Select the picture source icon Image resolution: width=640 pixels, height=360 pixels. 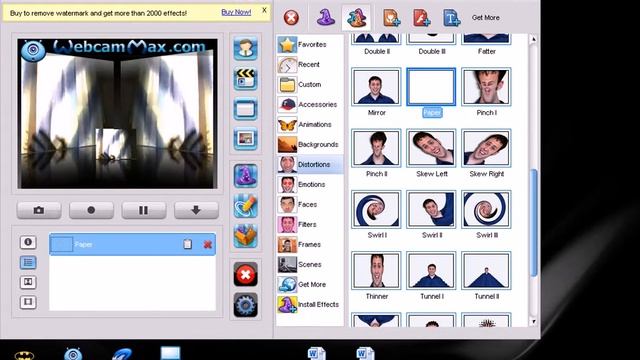245,139
